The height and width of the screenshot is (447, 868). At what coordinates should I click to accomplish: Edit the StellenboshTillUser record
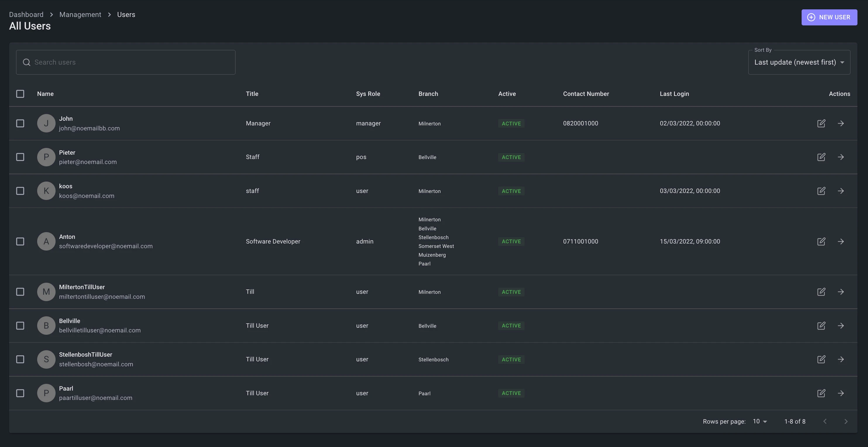pyautogui.click(x=821, y=359)
